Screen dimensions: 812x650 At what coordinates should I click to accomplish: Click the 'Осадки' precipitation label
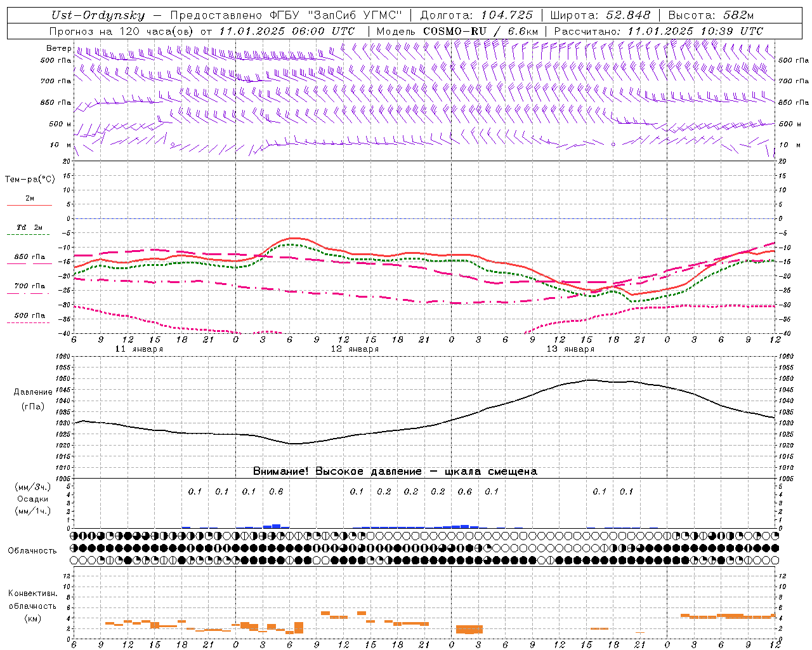[33, 499]
